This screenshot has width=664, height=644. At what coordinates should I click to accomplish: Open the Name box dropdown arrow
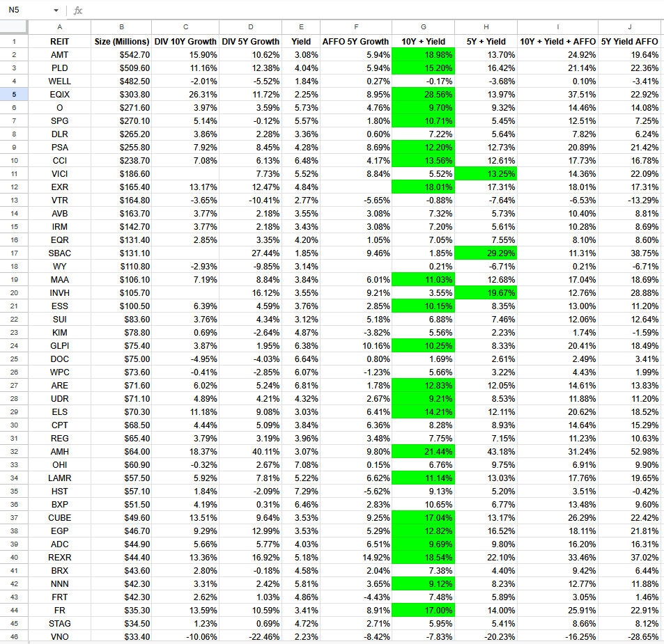[x=56, y=10]
